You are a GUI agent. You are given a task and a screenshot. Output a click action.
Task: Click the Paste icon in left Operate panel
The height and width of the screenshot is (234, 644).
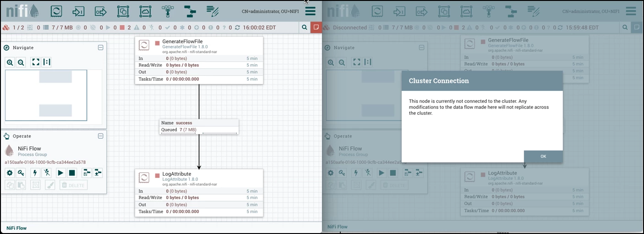coord(21,185)
